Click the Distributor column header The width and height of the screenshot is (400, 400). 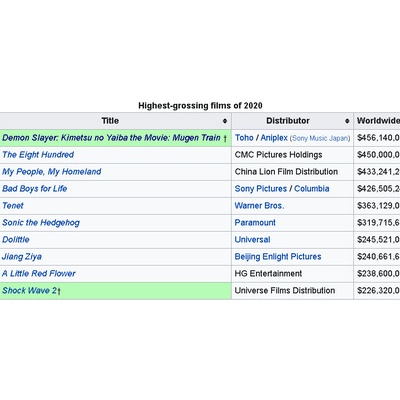(292, 121)
